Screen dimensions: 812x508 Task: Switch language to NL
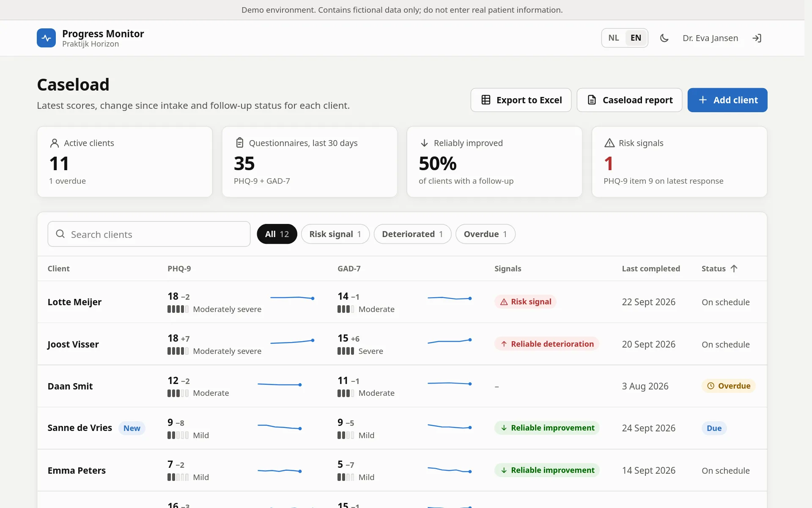(614, 38)
